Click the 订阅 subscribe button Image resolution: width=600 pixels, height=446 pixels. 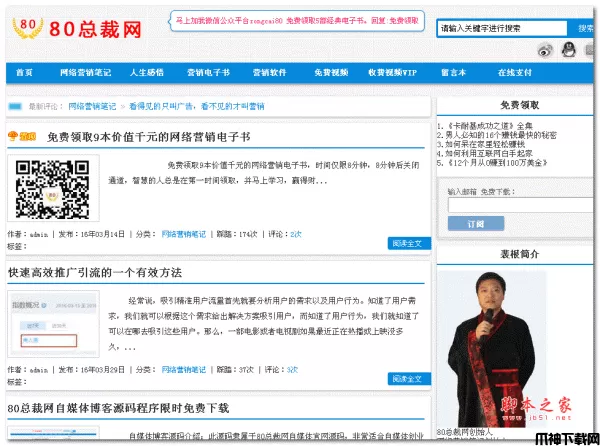click(476, 224)
